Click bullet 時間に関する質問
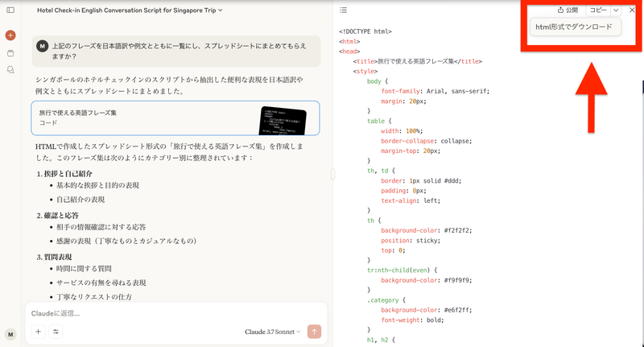The width and height of the screenshot is (644, 347). pyautogui.click(x=84, y=269)
